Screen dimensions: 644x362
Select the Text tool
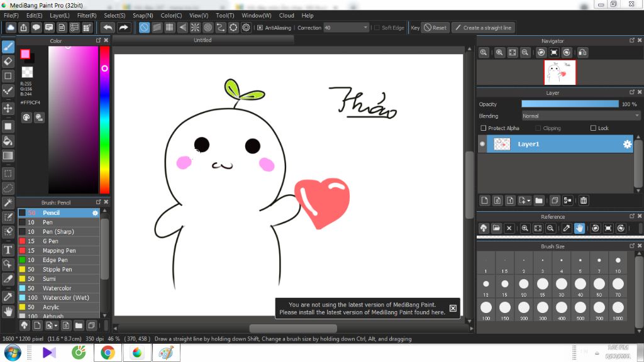[x=8, y=250]
